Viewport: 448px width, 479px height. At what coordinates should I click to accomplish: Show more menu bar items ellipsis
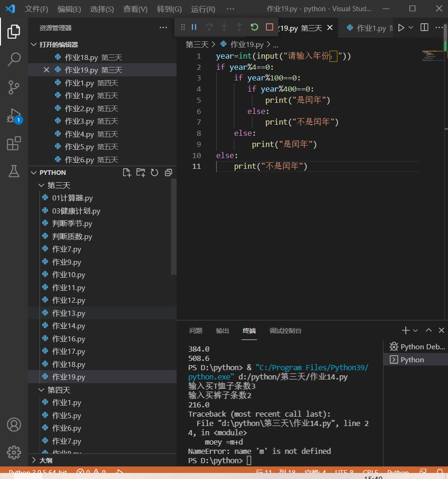(x=231, y=9)
